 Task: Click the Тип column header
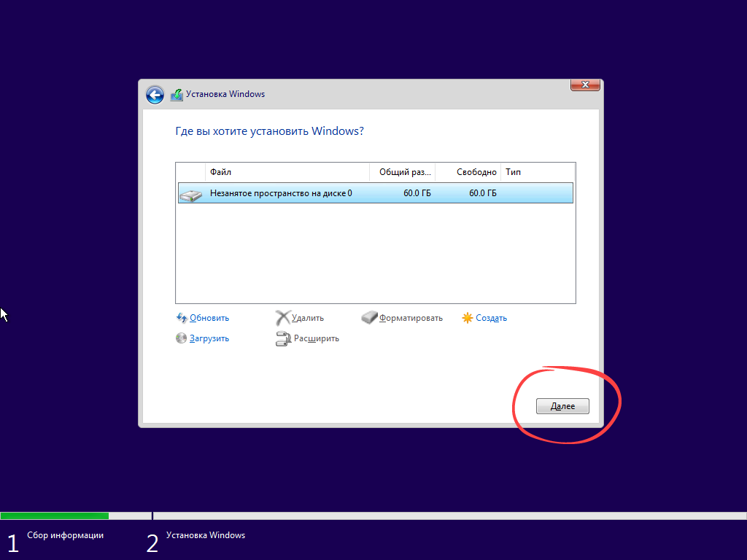tap(513, 172)
